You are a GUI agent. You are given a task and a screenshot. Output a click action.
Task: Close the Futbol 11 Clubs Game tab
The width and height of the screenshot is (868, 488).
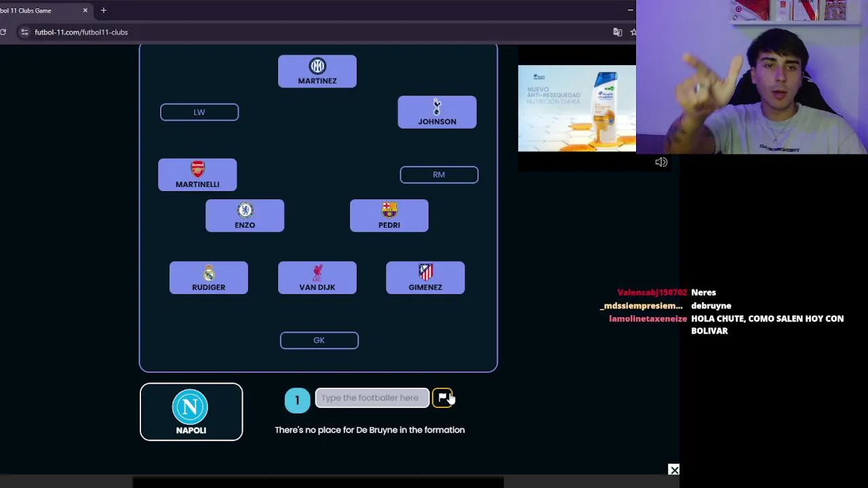click(85, 10)
